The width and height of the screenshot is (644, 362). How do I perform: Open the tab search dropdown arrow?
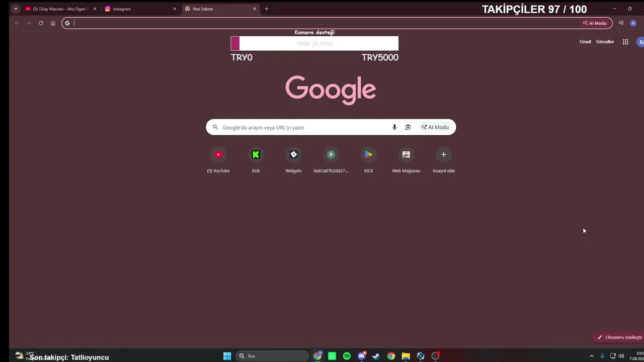click(16, 9)
